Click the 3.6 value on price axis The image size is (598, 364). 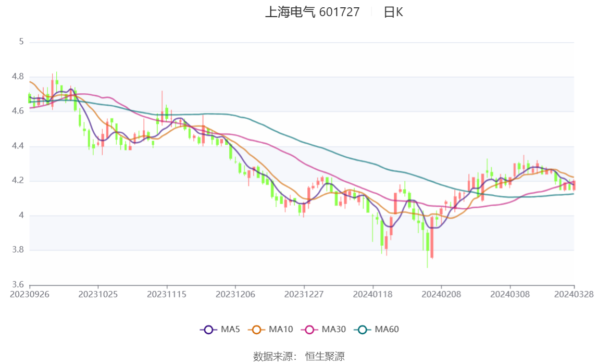click(18, 285)
